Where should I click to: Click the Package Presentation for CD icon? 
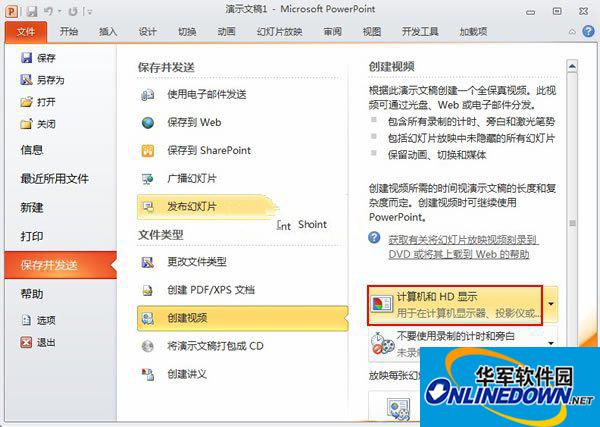(148, 346)
